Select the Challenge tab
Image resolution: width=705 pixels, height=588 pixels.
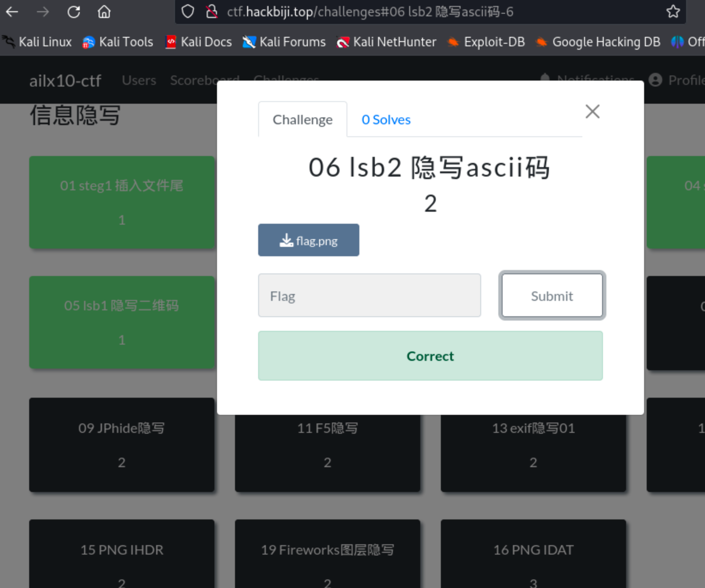[303, 119]
